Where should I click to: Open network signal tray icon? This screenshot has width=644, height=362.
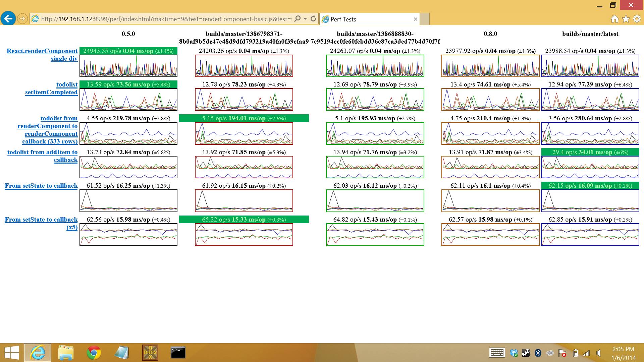(x=586, y=353)
